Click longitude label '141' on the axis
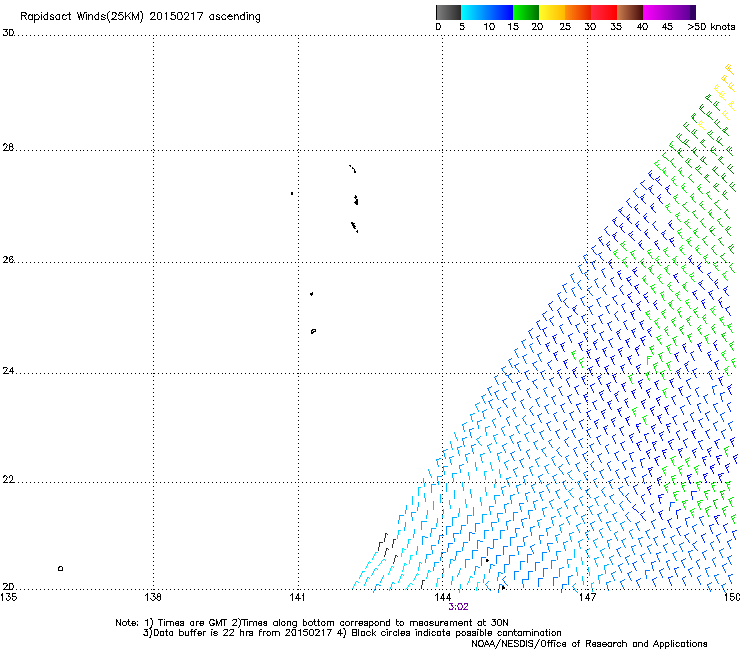Screen dimensions: 740x650 tap(297, 597)
